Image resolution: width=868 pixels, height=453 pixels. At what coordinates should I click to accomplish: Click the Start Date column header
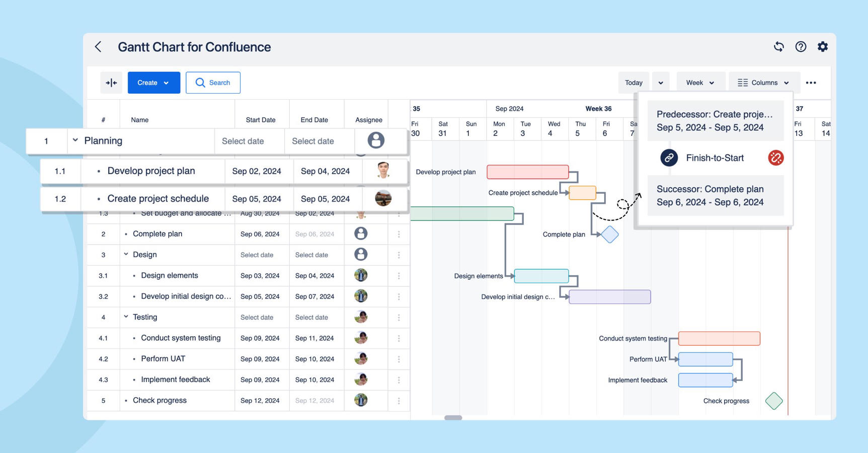click(260, 120)
